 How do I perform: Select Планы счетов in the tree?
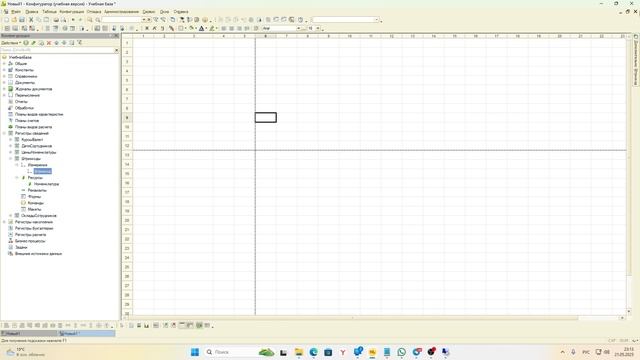coord(27,121)
